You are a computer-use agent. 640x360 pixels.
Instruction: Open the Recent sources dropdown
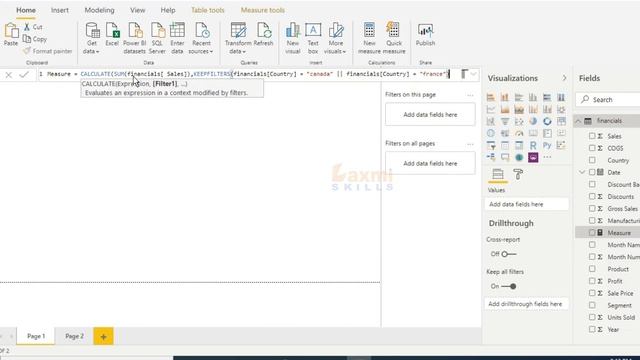click(201, 38)
